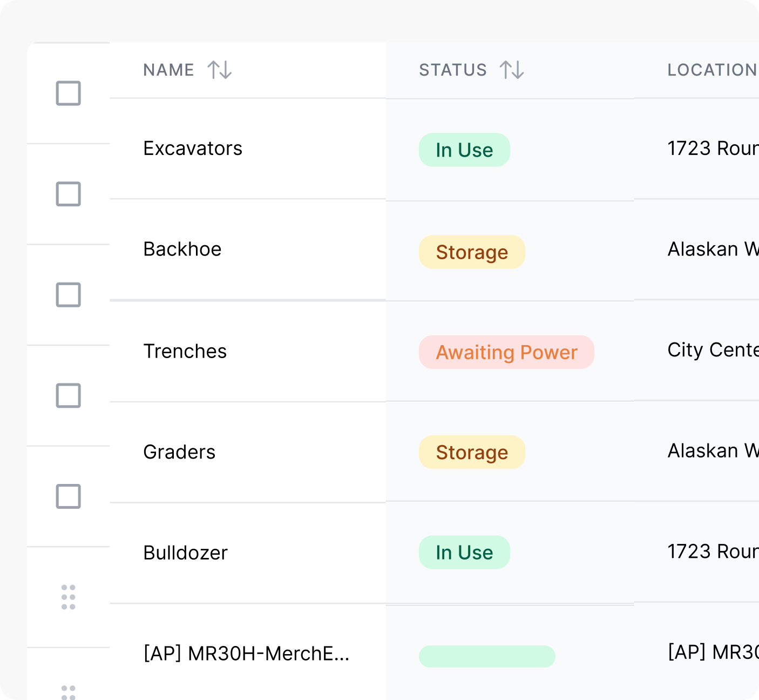Click the Storage badge for Graders
The height and width of the screenshot is (700, 759).
pyautogui.click(x=472, y=452)
